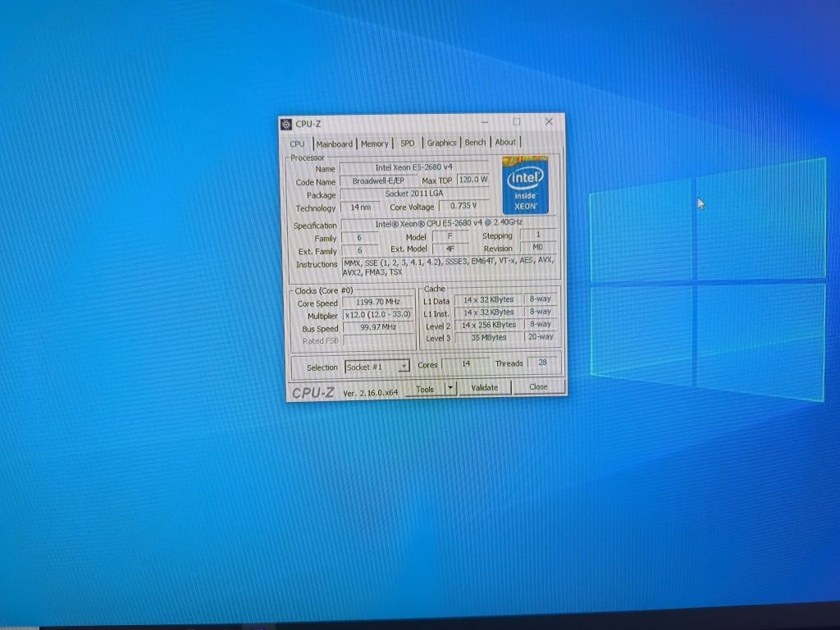Click the empty Rated FSB field

pyautogui.click(x=378, y=340)
